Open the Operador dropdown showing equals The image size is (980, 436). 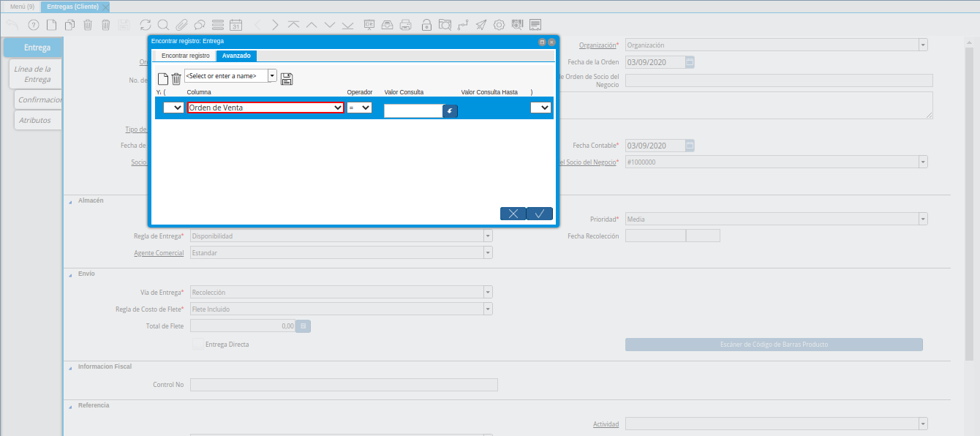[x=359, y=108]
